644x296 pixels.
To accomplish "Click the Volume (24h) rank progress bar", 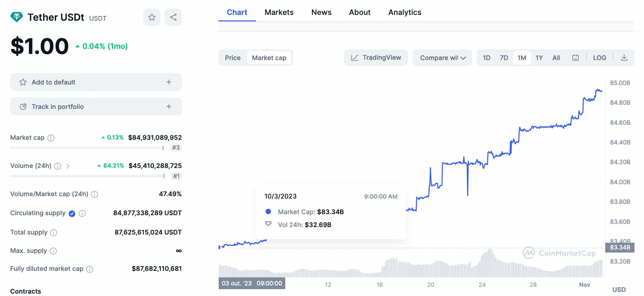I will 88,176.
